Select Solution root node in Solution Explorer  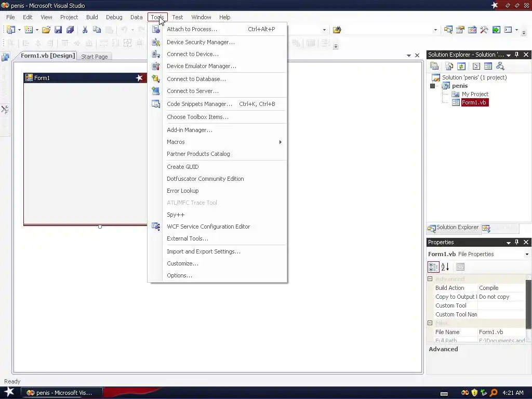(x=474, y=77)
